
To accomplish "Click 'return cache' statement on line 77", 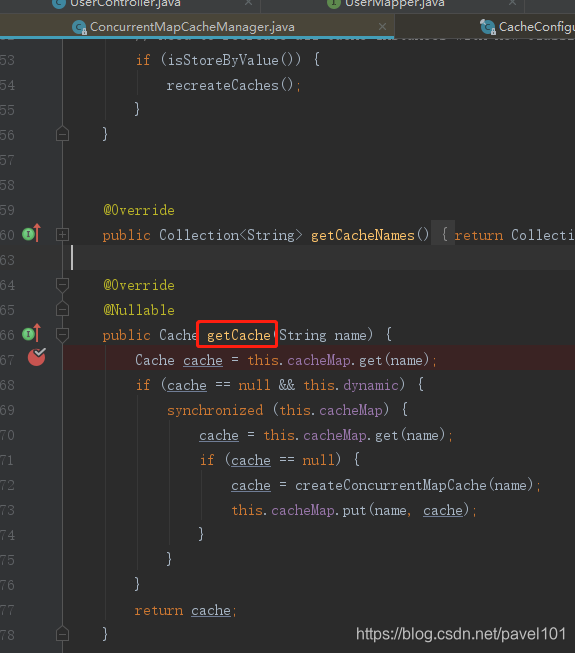I will [185, 611].
